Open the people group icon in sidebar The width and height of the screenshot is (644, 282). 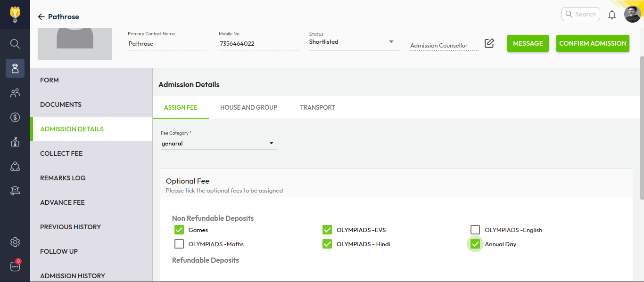tap(15, 93)
